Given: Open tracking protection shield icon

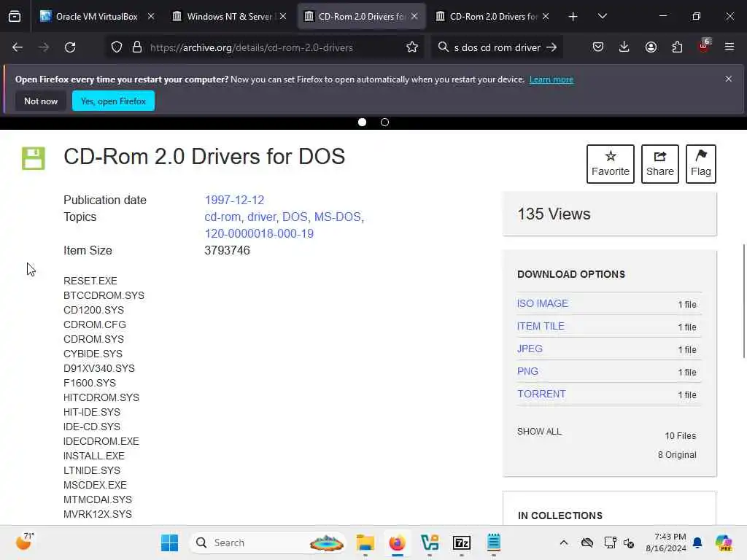Looking at the screenshot, I should point(117,47).
